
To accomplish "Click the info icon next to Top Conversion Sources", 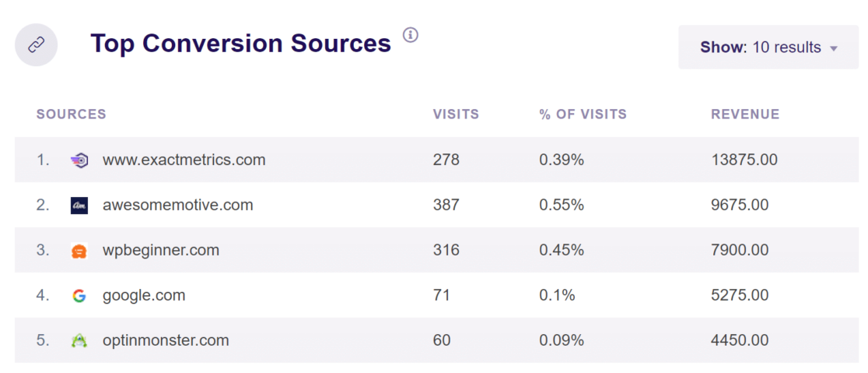I will pyautogui.click(x=410, y=35).
